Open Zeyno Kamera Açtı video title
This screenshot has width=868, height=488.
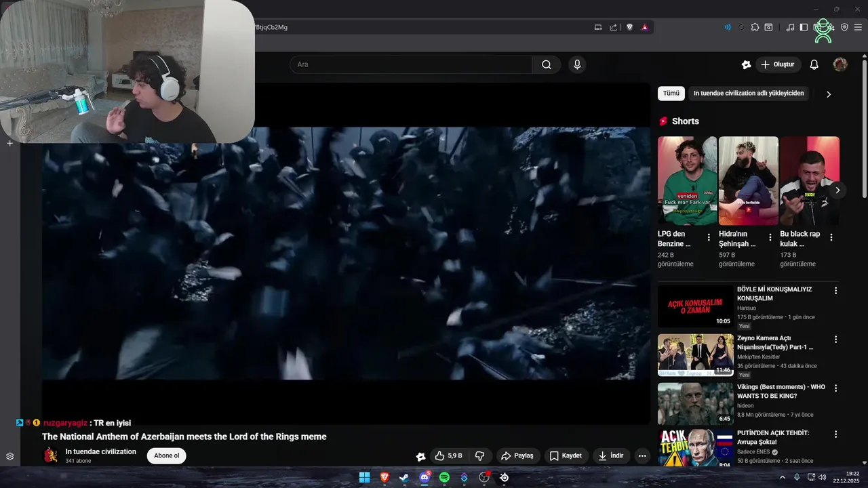[775, 342]
